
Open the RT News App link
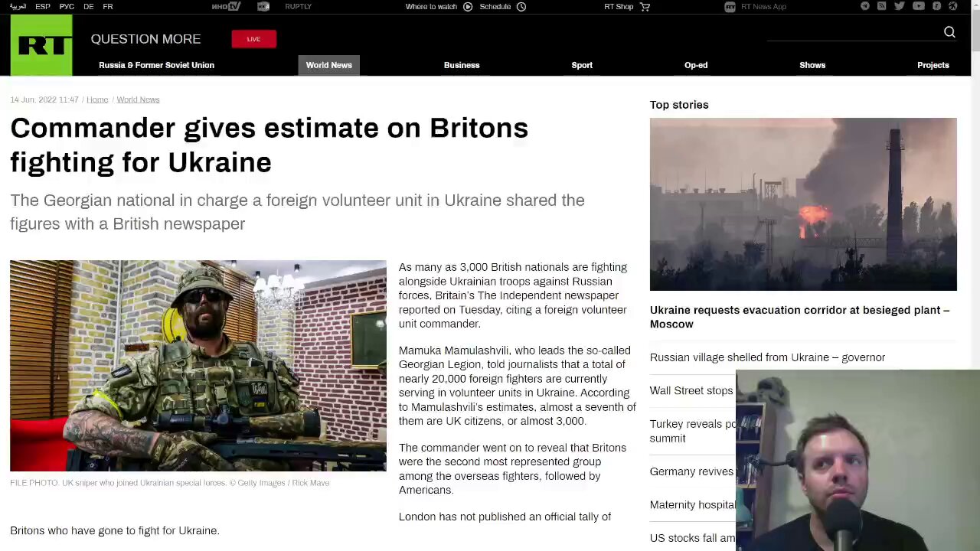pos(763,6)
